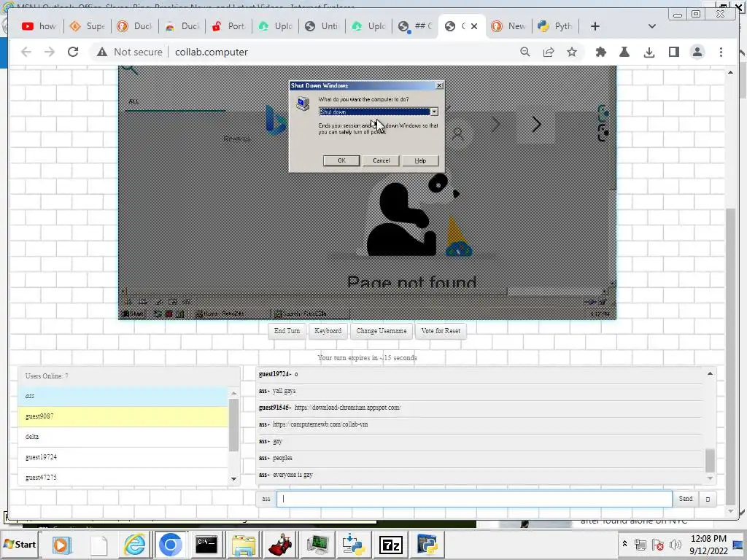Viewport: 747px width, 560px height.
Task: Close the Shut Down Windows dialog
Action: [439, 86]
